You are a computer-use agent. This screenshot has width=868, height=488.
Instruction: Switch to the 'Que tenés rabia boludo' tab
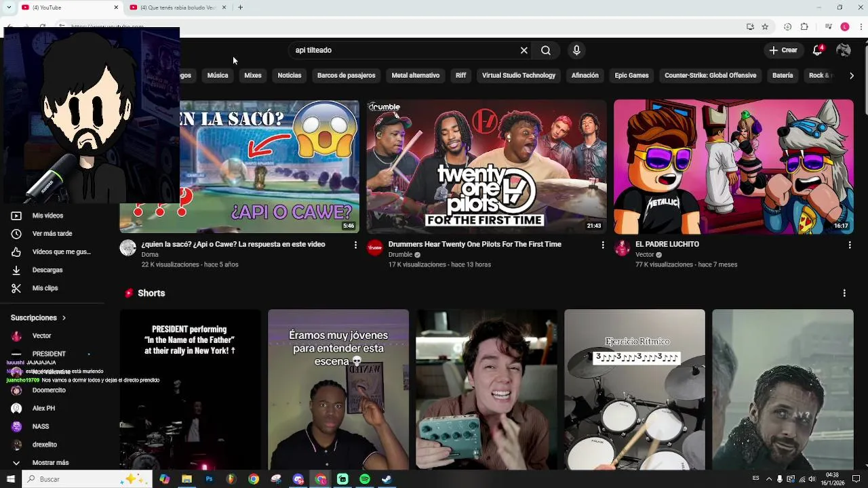176,7
